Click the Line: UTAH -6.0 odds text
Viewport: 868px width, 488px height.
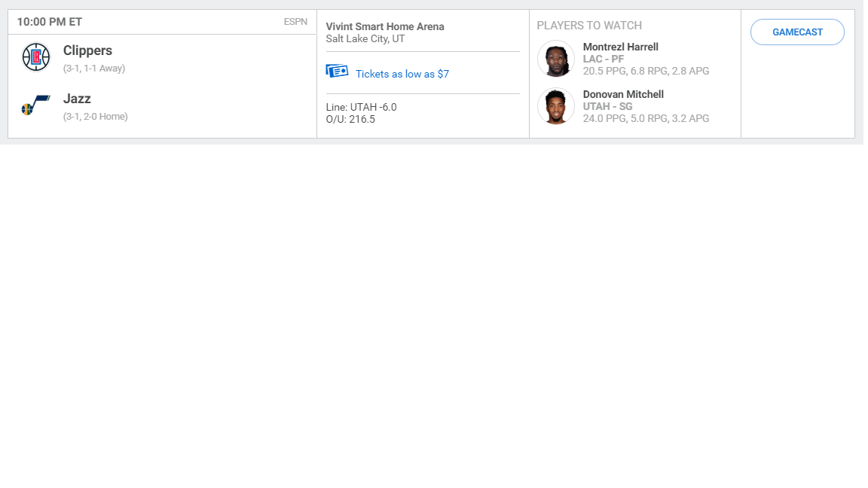361,108
